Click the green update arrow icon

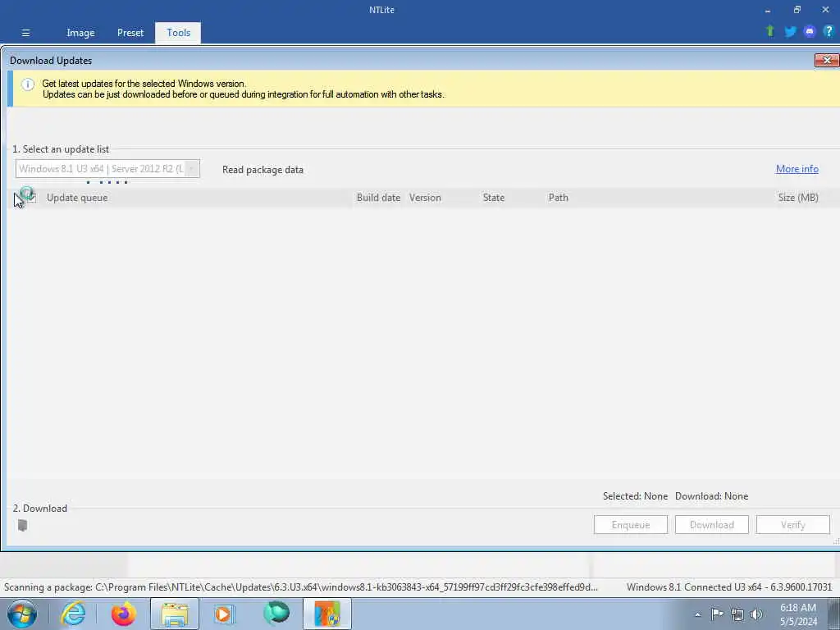click(x=769, y=31)
